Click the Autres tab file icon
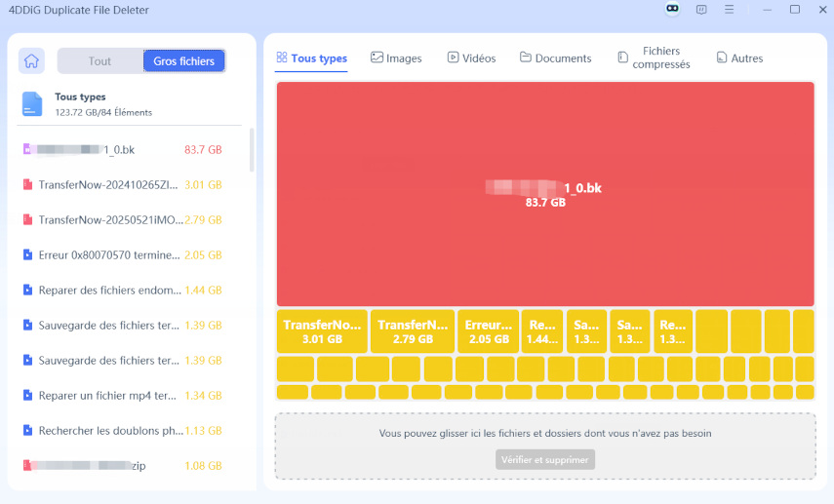 point(721,58)
